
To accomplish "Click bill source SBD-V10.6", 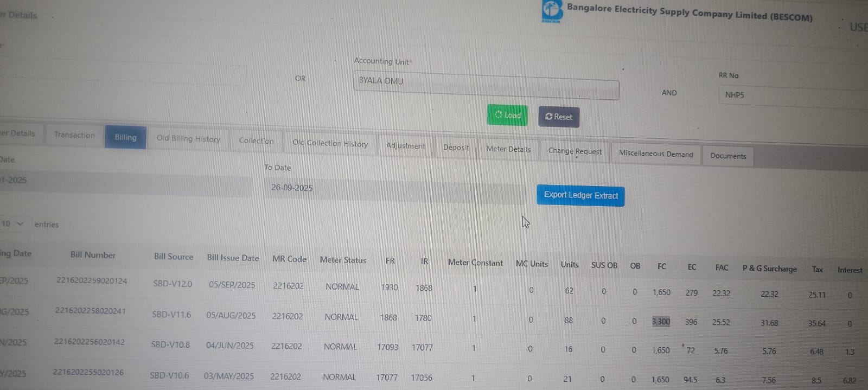I will 169,375.
